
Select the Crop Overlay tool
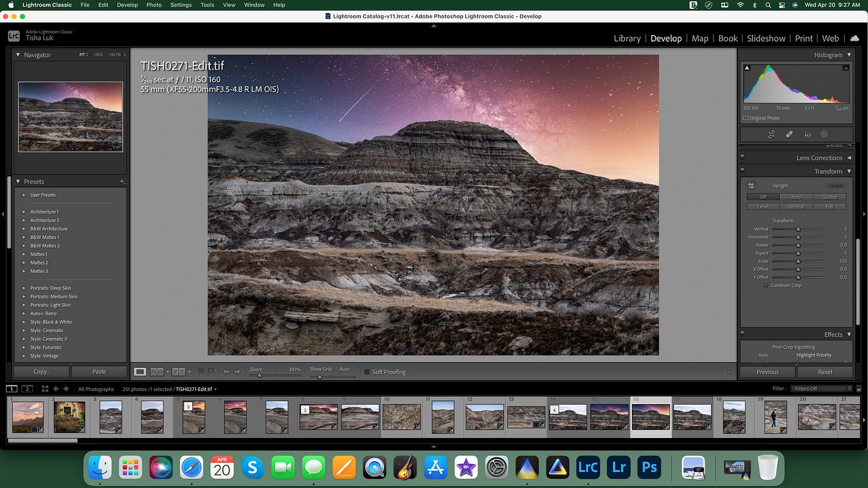[771, 135]
